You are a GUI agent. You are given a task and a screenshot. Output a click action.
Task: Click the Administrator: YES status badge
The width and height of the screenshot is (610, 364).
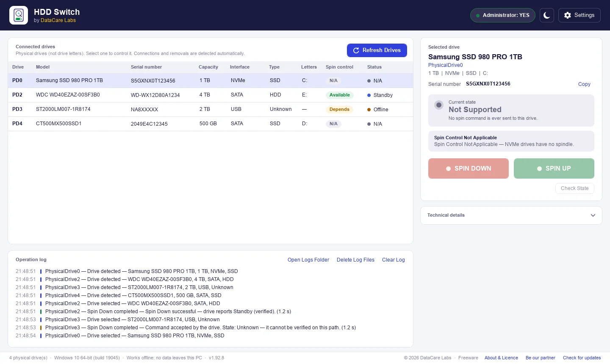tap(503, 15)
